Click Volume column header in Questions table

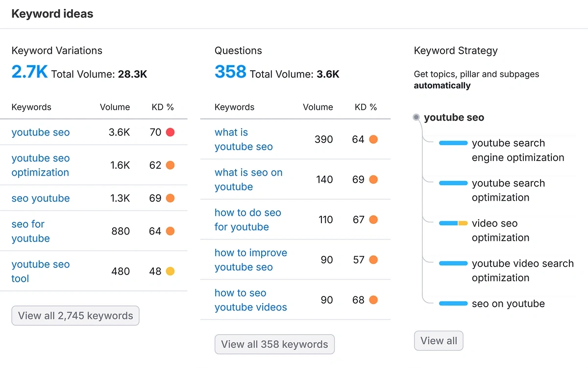[318, 107]
